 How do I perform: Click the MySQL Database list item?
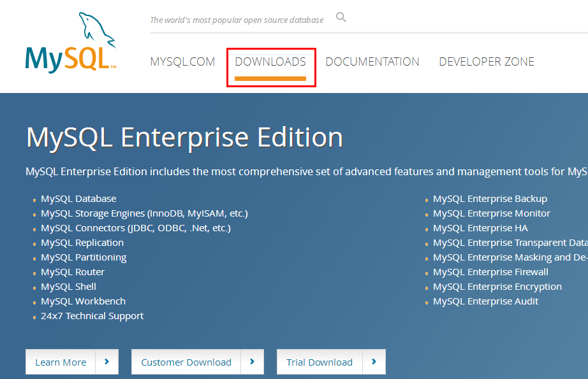click(78, 199)
